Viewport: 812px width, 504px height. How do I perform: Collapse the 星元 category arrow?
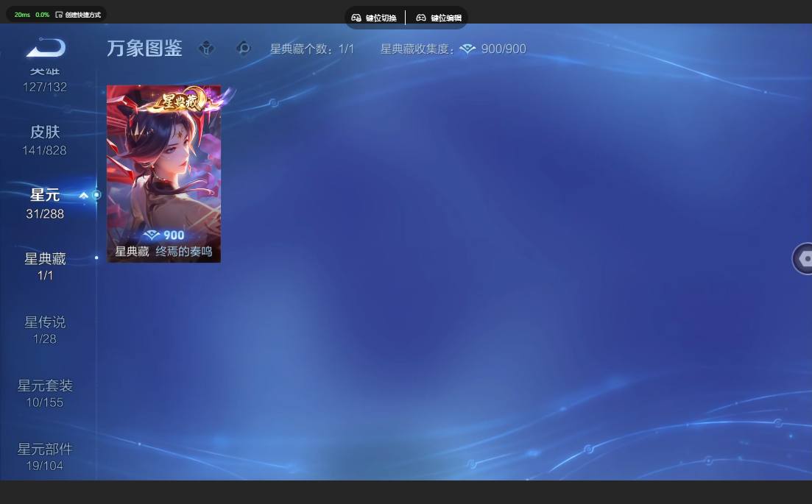[x=83, y=196]
